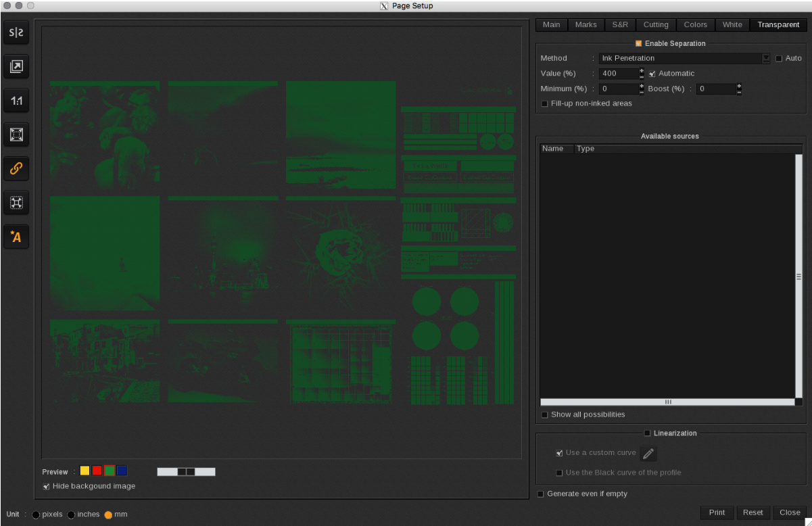Viewport: 812px width, 526px height.
Task: Click the fit-to-page icon
Action: tap(16, 135)
